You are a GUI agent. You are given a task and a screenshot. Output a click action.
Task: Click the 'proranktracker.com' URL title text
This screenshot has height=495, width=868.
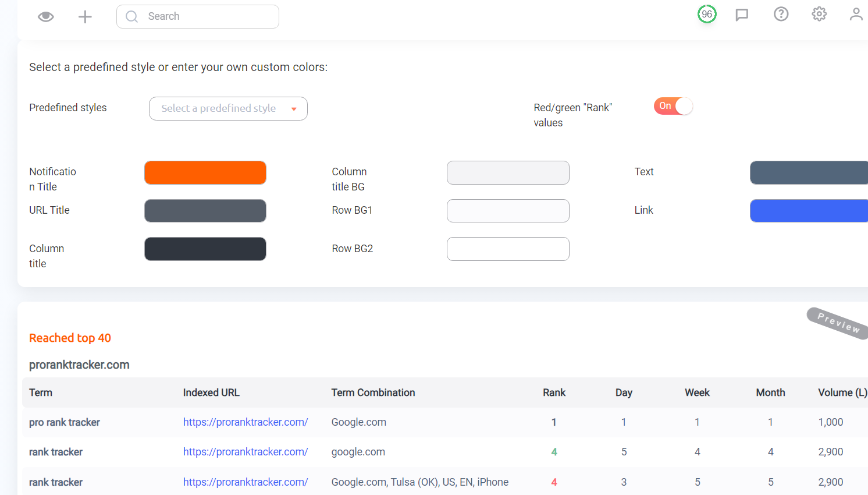click(x=79, y=365)
